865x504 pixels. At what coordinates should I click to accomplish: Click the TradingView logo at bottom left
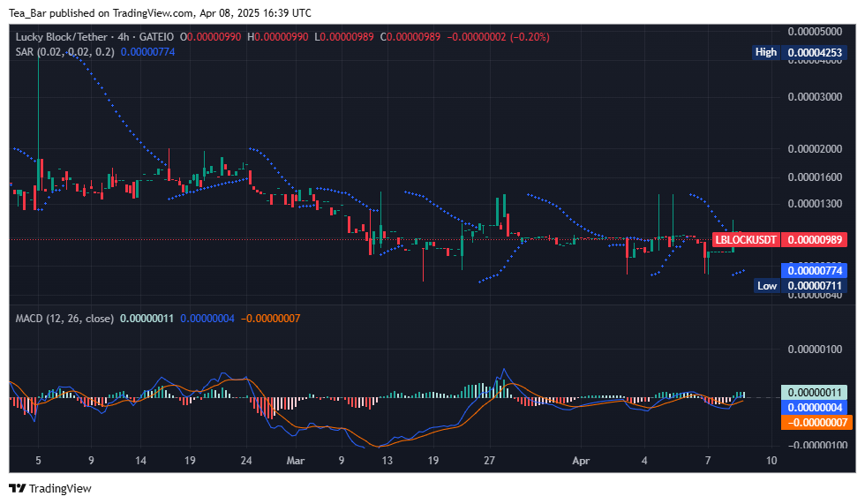point(50,488)
